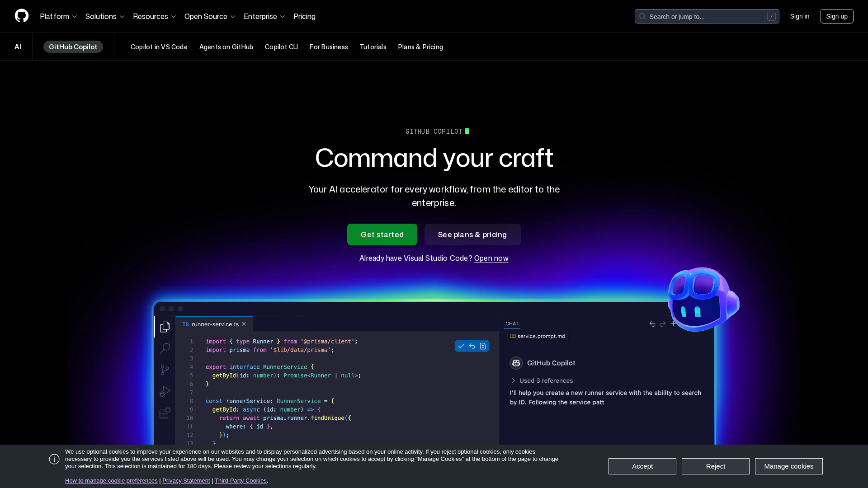This screenshot has width=868, height=488.
Task: Open How to manage cookie preferences link
Action: point(111,480)
